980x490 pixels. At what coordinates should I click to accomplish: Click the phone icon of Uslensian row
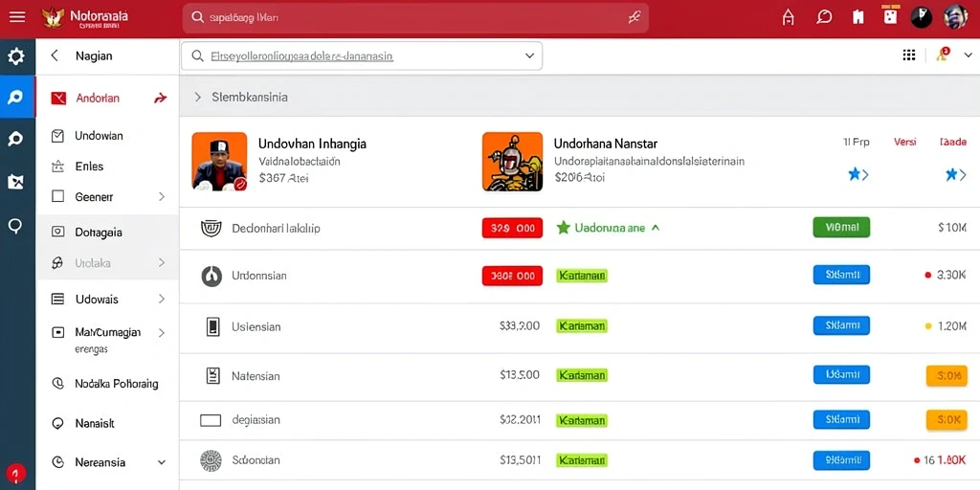212,326
